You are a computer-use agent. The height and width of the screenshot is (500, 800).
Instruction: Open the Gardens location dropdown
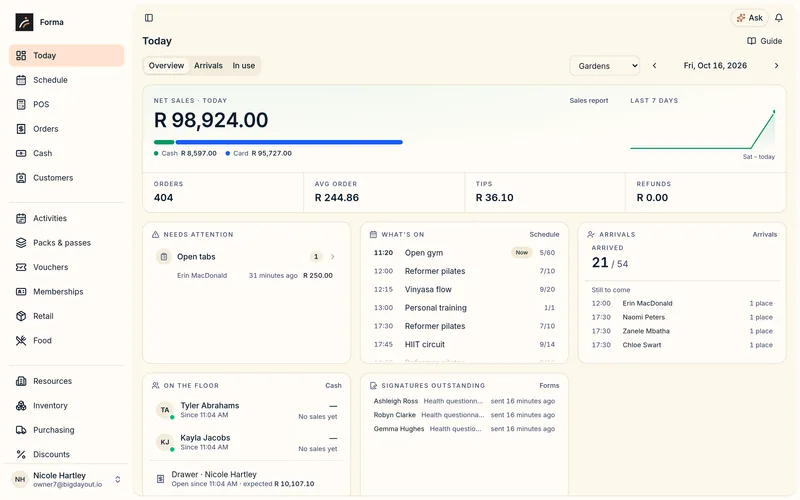(x=605, y=66)
